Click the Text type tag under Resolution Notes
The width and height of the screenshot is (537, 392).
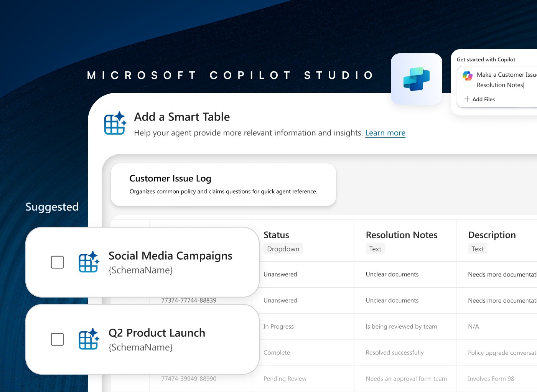tap(375, 249)
